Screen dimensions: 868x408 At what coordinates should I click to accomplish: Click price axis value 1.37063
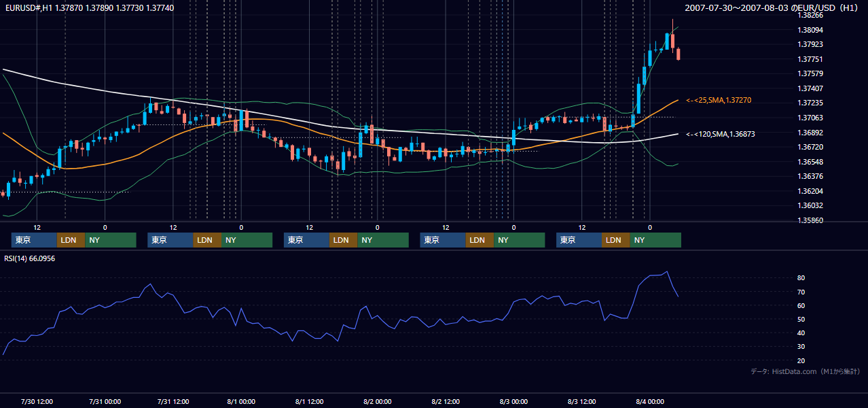[810, 118]
